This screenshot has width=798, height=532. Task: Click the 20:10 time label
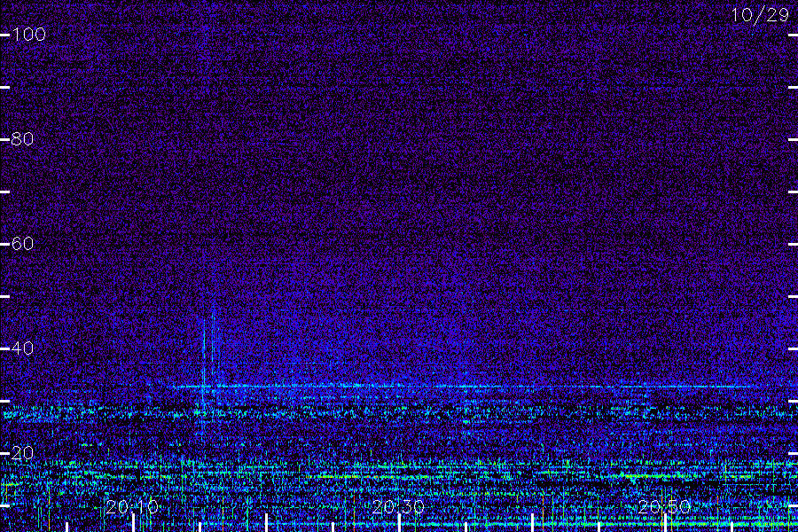point(132,507)
